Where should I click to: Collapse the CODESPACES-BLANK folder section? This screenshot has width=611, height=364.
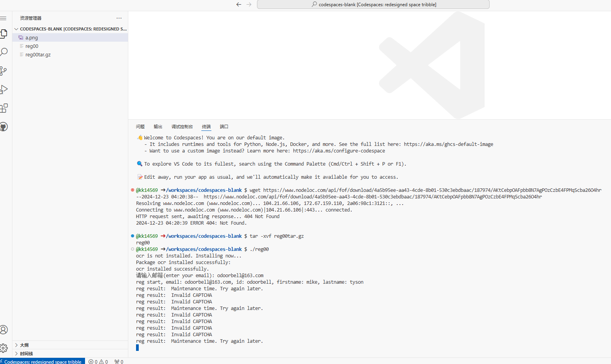click(70, 29)
